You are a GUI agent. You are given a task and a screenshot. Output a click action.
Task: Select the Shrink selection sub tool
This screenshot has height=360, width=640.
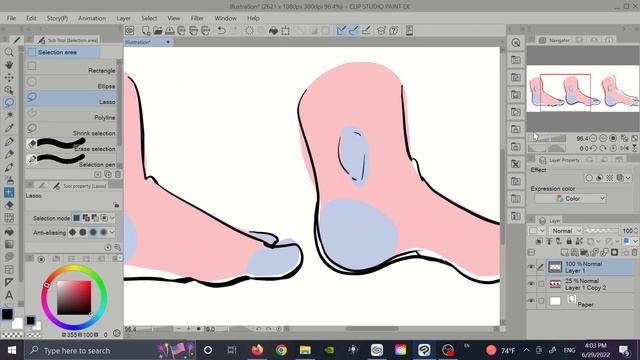pos(71,131)
